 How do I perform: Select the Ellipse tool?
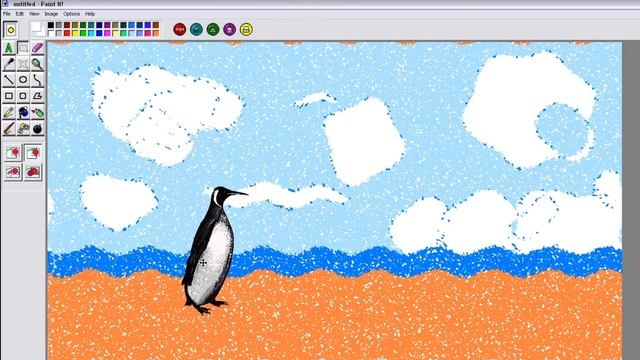23,80
